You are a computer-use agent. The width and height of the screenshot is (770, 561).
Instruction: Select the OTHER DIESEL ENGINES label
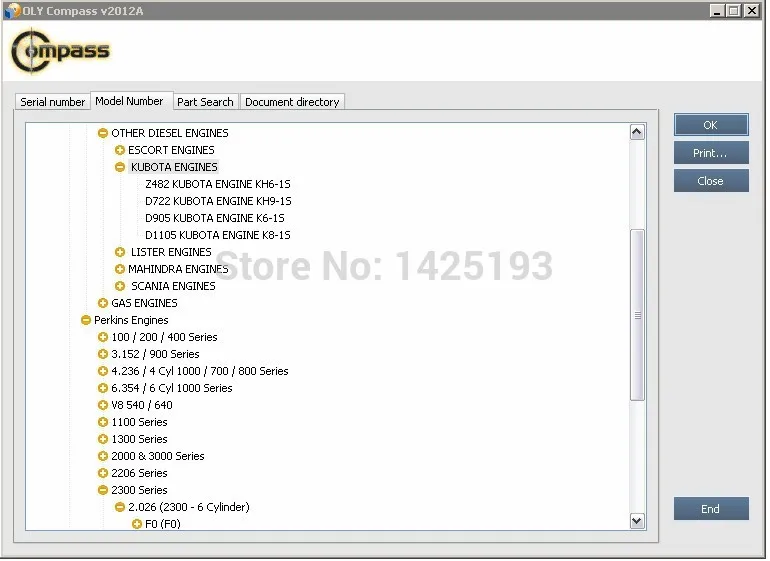point(170,133)
